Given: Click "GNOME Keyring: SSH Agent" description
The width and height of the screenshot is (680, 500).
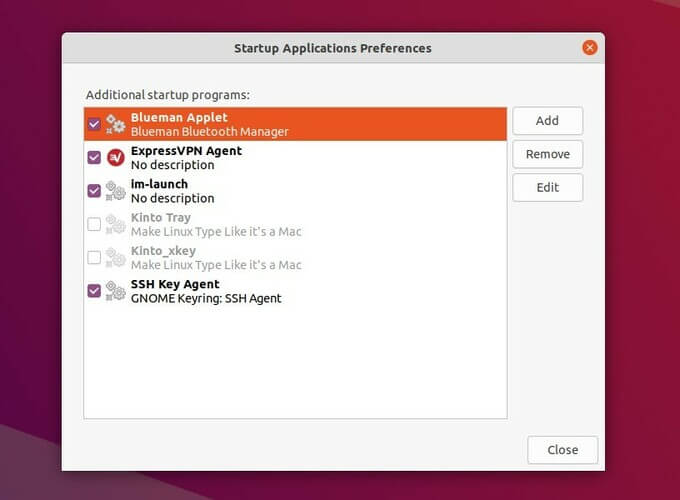Looking at the screenshot, I should coord(206,299).
